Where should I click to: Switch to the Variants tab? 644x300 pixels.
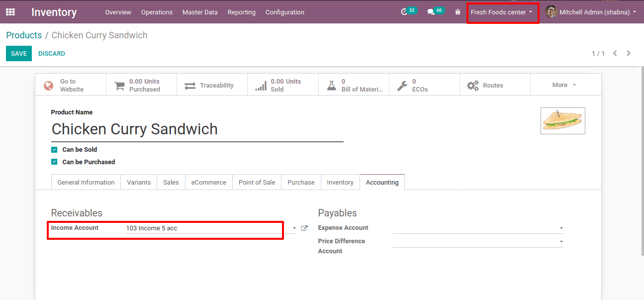click(x=139, y=182)
